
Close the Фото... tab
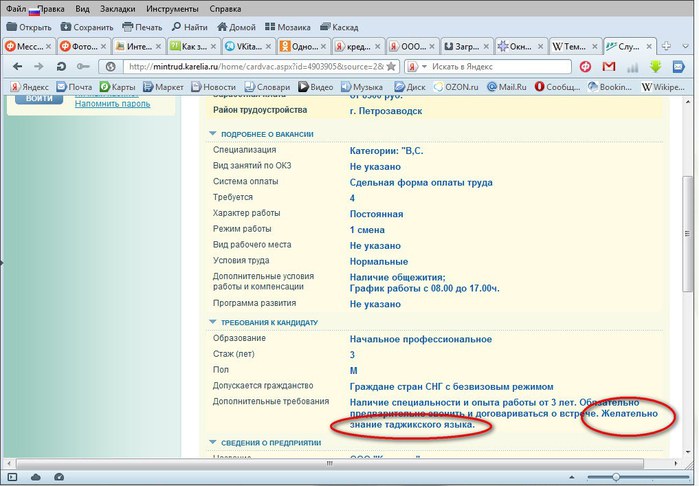(103, 46)
